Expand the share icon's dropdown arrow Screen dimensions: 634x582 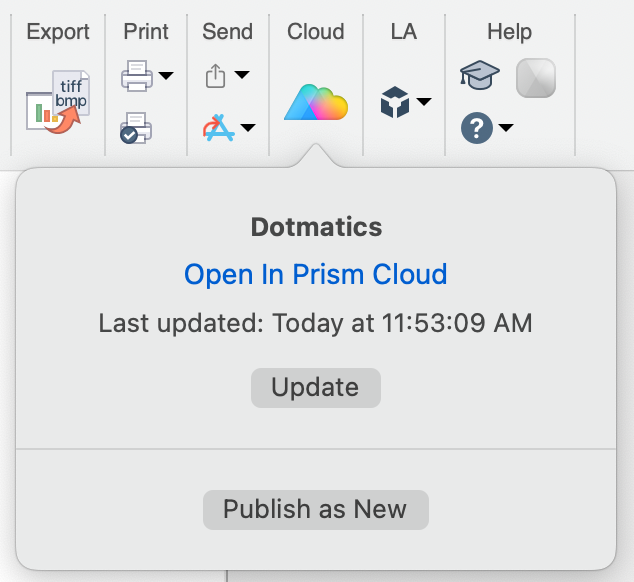241,76
